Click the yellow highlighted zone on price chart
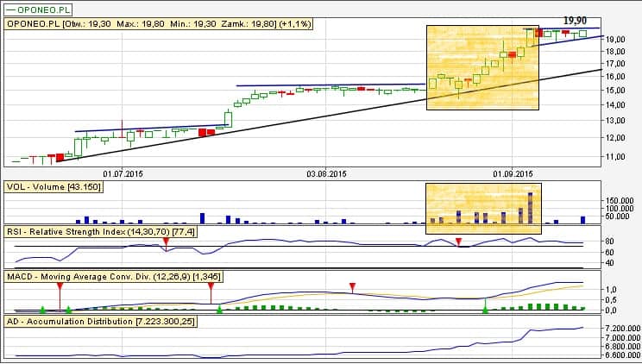 (x=482, y=67)
